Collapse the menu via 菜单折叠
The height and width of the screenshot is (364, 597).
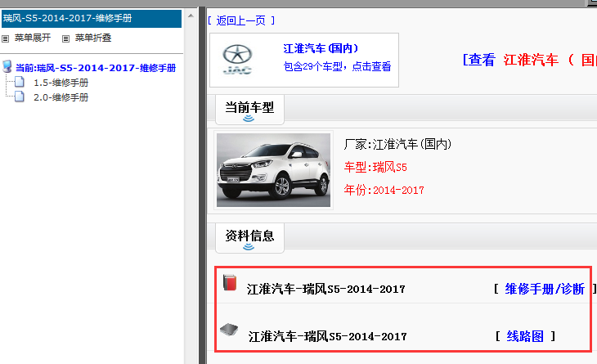(93, 38)
